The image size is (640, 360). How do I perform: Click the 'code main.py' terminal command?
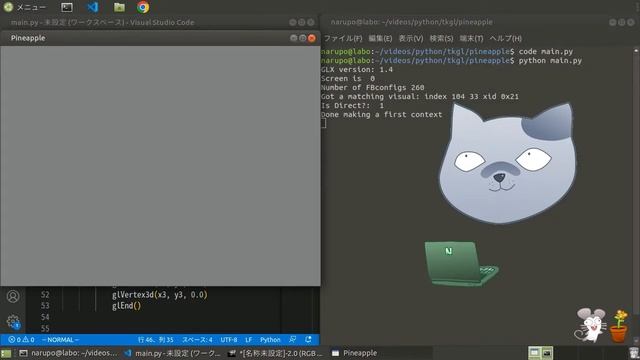pyautogui.click(x=546, y=51)
